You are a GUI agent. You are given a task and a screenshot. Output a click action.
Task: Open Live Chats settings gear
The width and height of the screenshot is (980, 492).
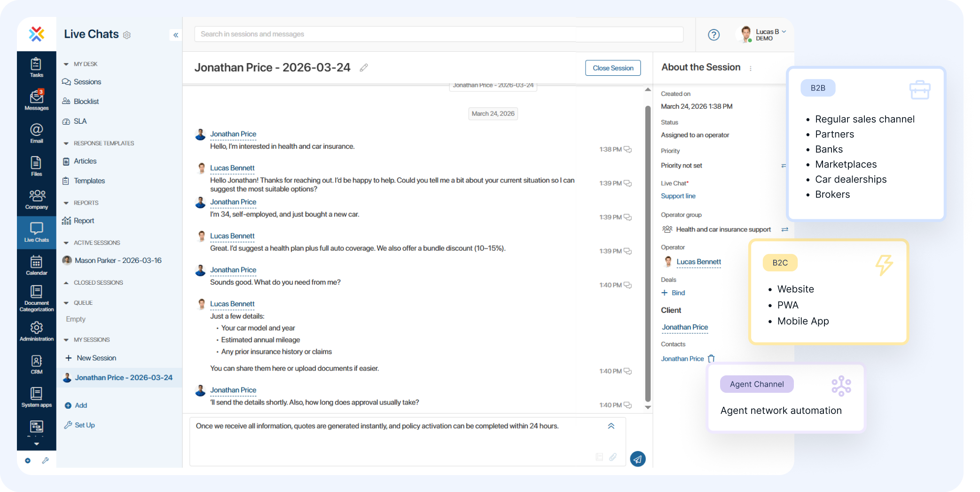pos(127,35)
